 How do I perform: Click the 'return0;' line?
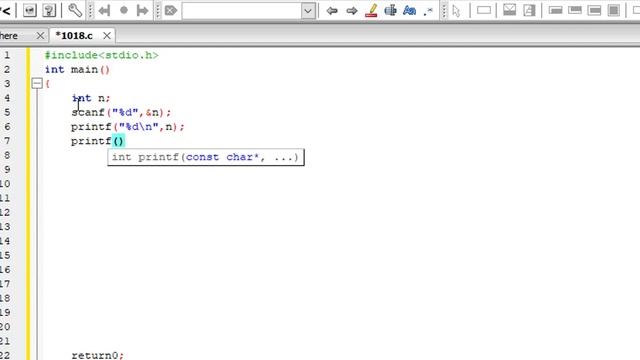tap(97, 355)
